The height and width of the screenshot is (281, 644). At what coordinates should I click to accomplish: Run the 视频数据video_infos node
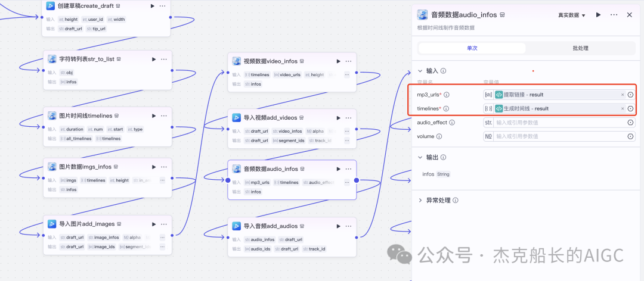coord(339,61)
